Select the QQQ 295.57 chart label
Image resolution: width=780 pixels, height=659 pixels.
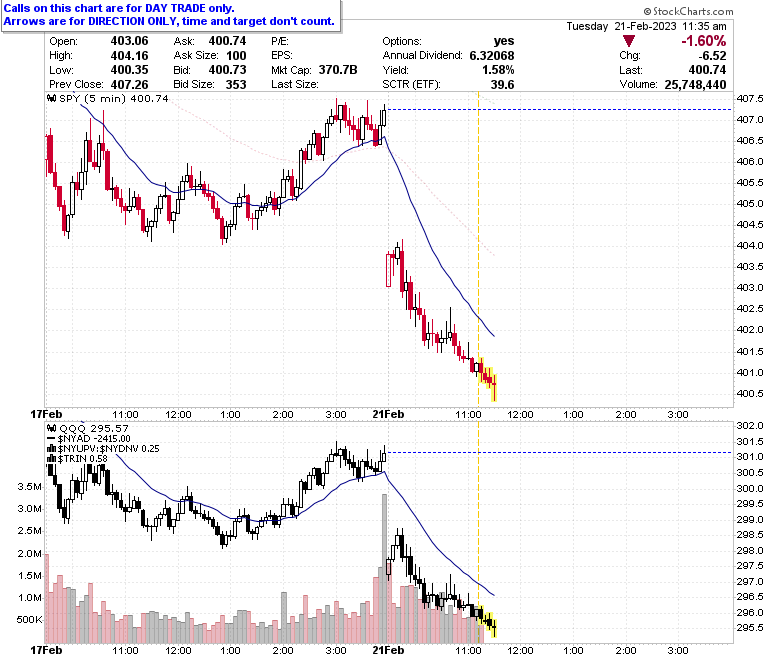[x=94, y=428]
